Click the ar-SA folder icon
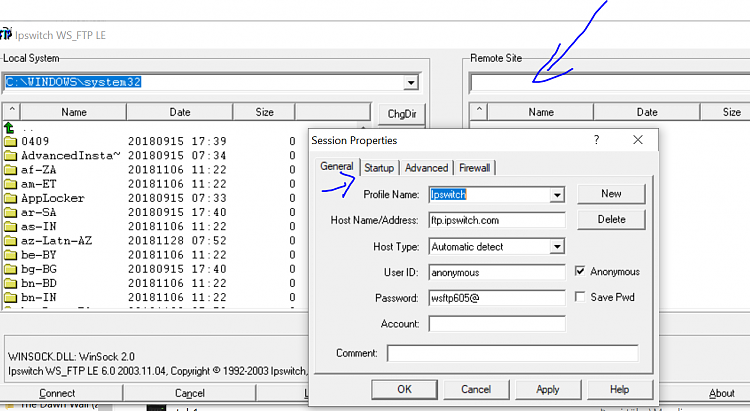750x411 pixels. pos(10,212)
